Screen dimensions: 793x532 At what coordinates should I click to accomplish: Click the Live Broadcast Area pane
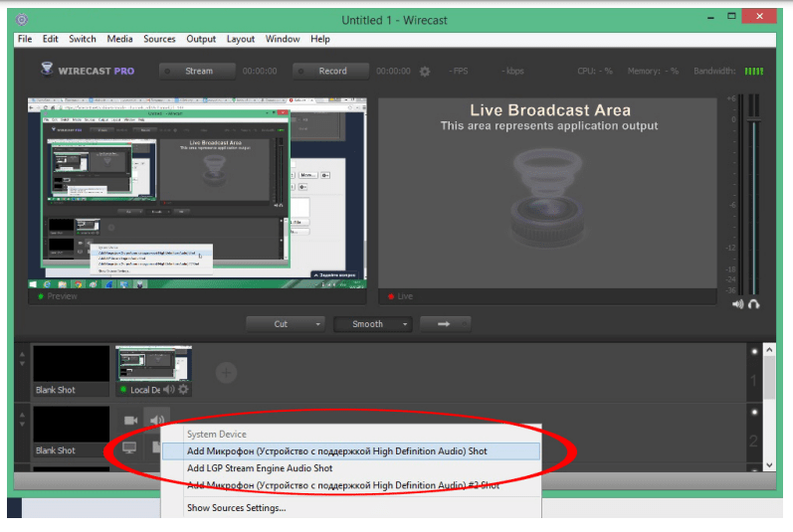[x=547, y=194]
